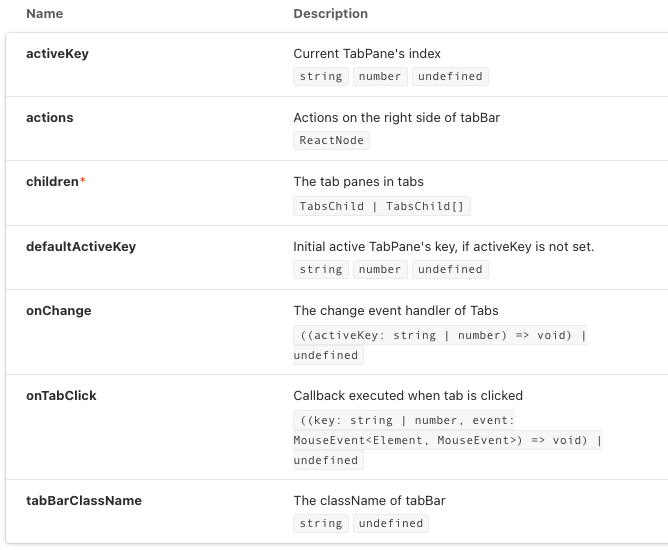Image resolution: width=668 pixels, height=550 pixels.
Task: Click the Description column header
Action: click(330, 14)
